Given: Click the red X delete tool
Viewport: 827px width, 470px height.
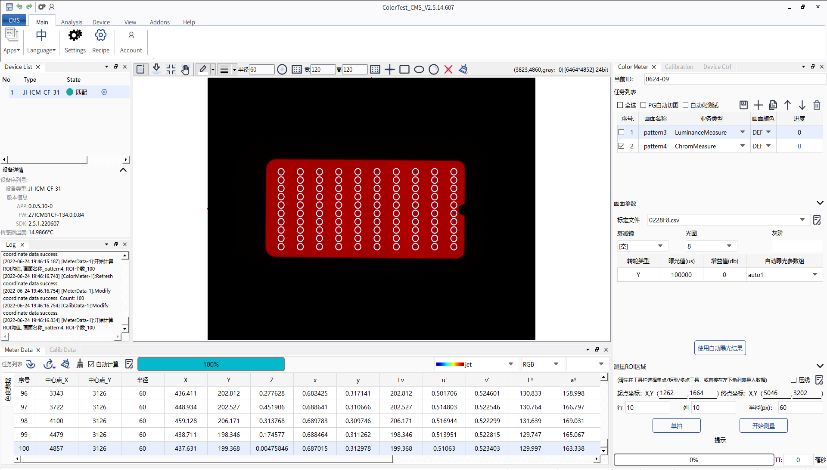Looking at the screenshot, I should click(x=448, y=69).
